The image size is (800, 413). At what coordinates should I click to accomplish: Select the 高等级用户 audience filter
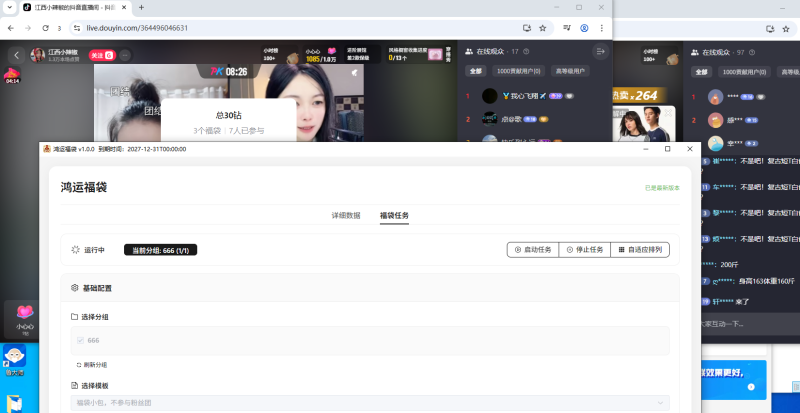tap(570, 71)
